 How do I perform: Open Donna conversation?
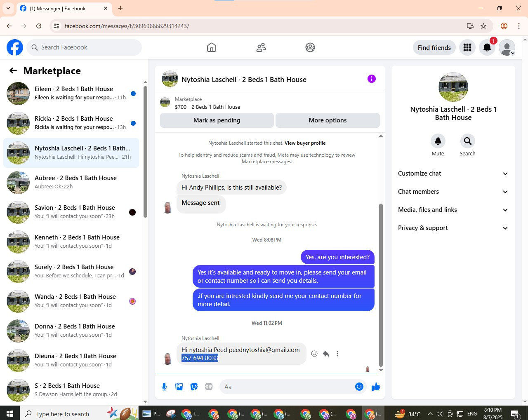coord(71,331)
